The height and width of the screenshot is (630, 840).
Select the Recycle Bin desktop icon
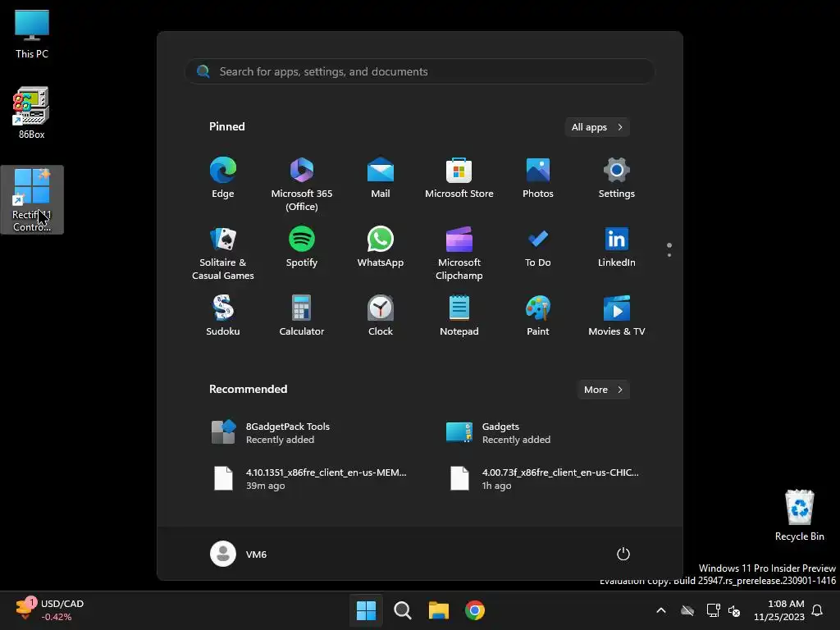click(799, 515)
